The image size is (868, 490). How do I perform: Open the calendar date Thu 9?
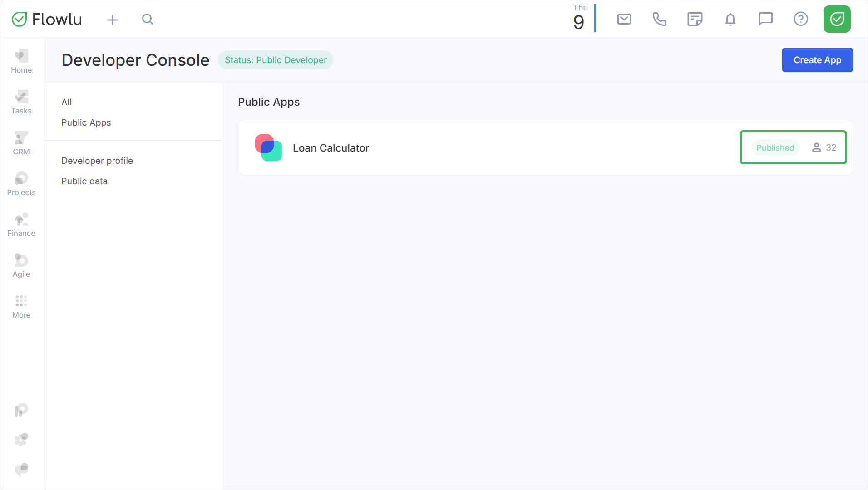point(581,18)
